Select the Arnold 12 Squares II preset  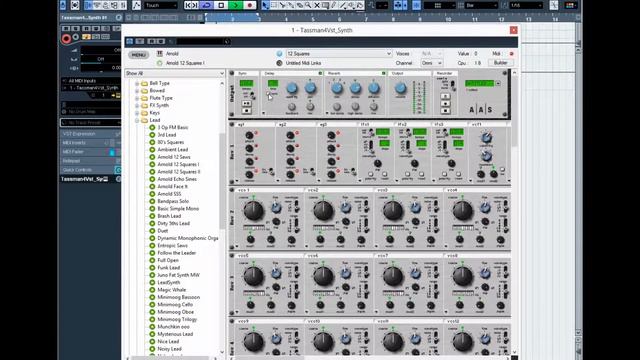click(x=179, y=172)
